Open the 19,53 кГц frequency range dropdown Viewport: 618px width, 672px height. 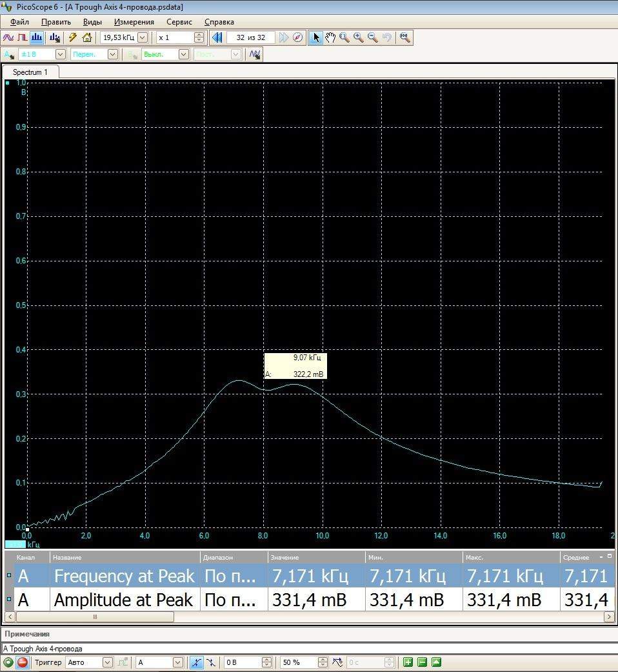pyautogui.click(x=143, y=37)
